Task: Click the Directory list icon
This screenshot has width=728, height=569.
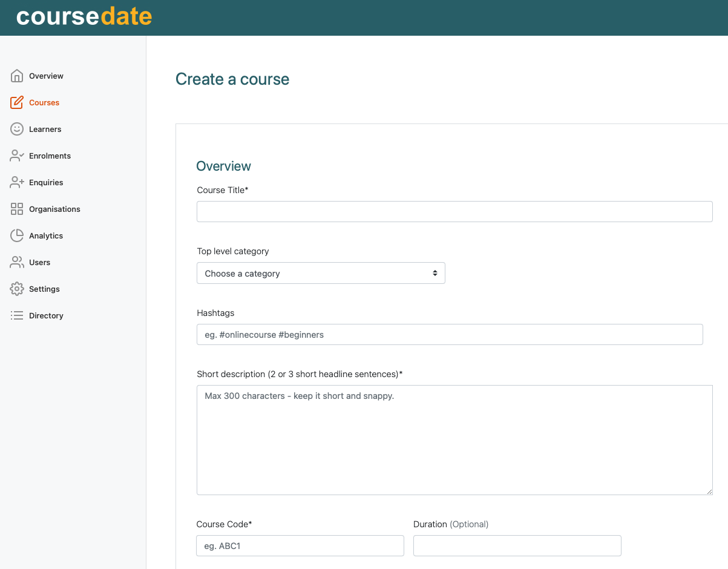Action: pos(17,315)
